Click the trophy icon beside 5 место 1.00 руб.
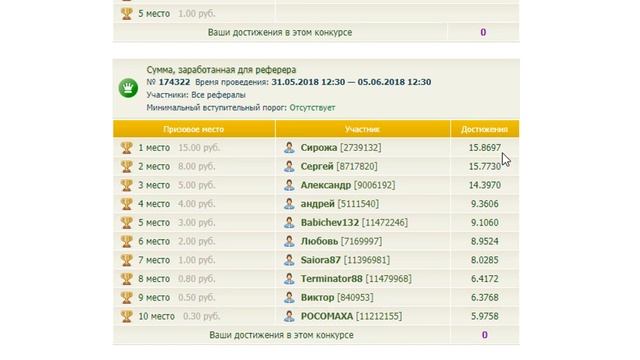The image size is (640, 360). point(127,13)
